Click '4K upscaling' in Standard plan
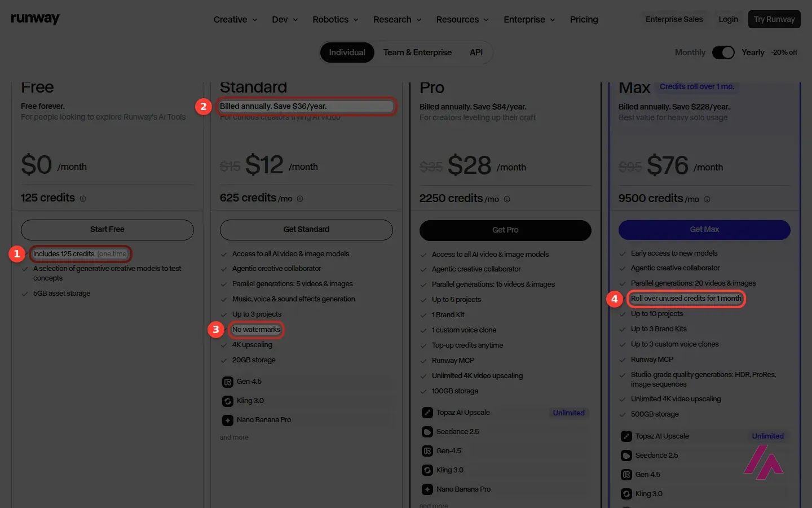The height and width of the screenshot is (508, 812). point(252,345)
